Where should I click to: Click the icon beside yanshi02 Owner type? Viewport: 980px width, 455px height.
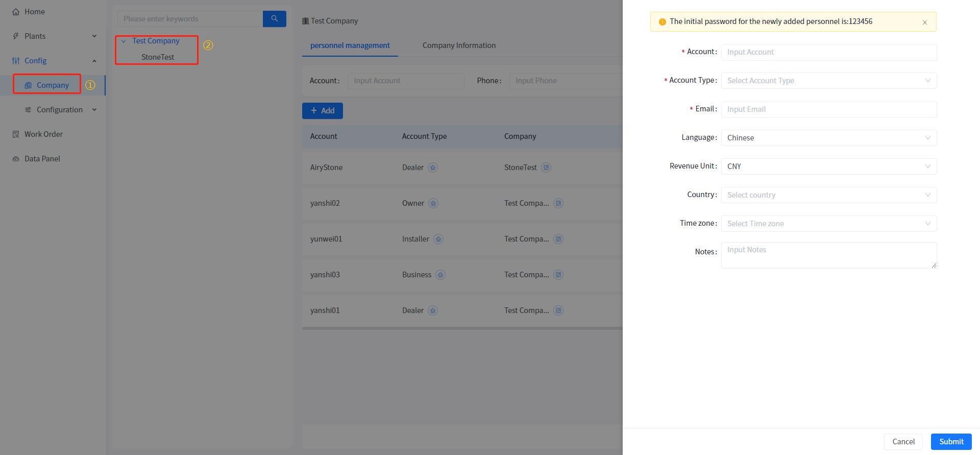click(x=433, y=203)
